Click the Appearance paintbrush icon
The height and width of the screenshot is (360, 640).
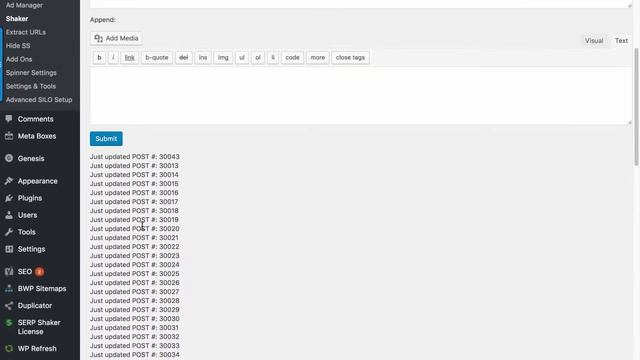pyautogui.click(x=9, y=181)
